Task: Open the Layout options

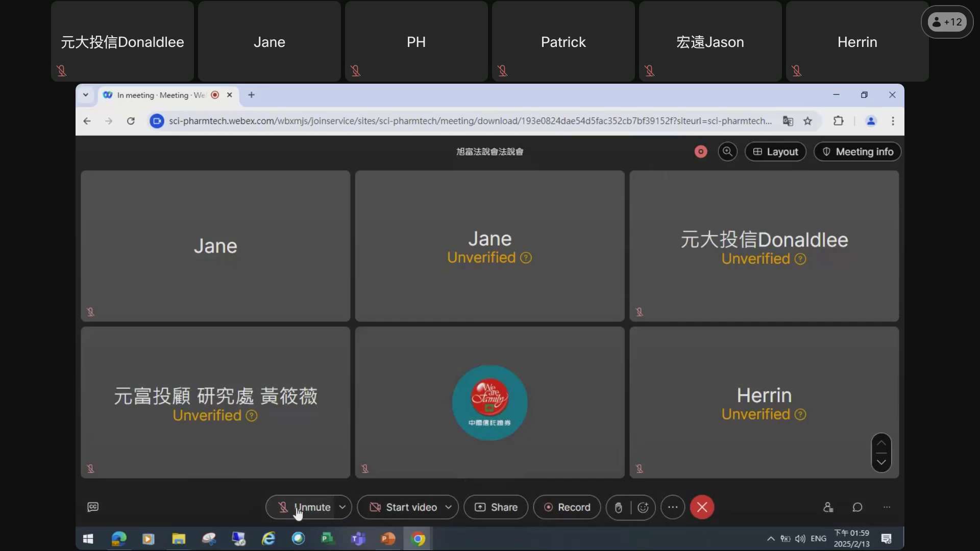Action: coord(775,152)
